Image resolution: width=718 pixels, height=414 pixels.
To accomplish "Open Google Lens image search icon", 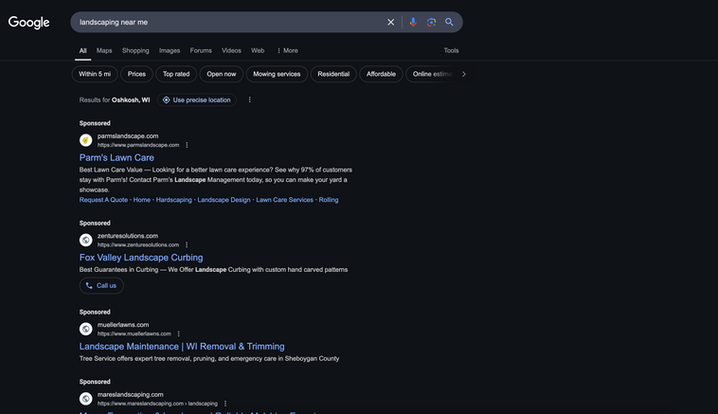I will 431,22.
